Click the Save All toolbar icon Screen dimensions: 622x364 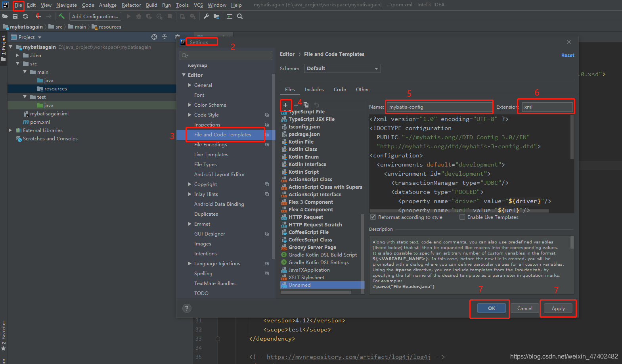15,16
